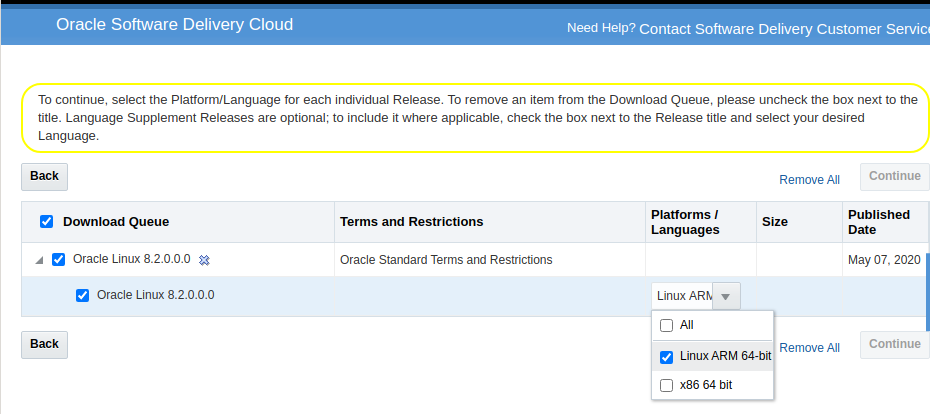Screen dimensions: 930x414
Task: Open the Platforms dropdown arrow
Action: [x=726, y=296]
